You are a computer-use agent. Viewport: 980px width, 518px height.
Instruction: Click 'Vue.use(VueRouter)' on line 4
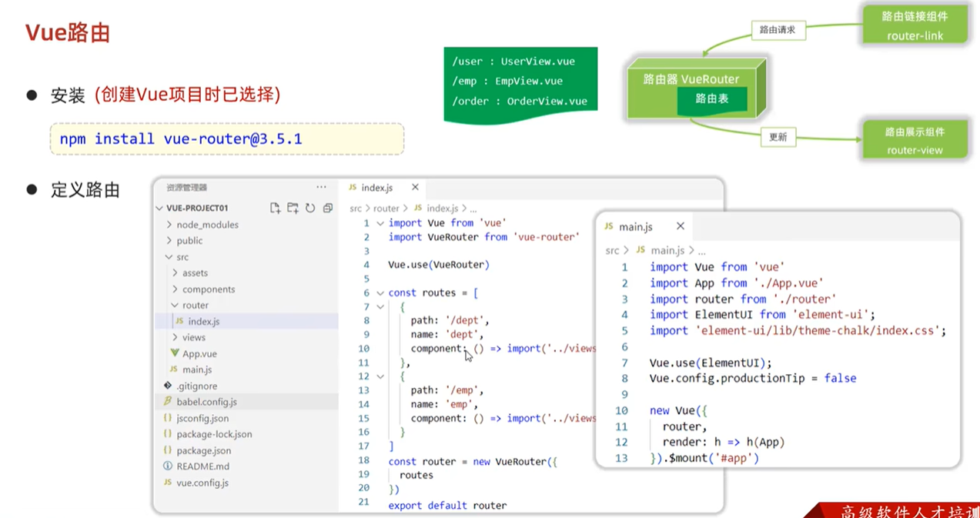(439, 265)
